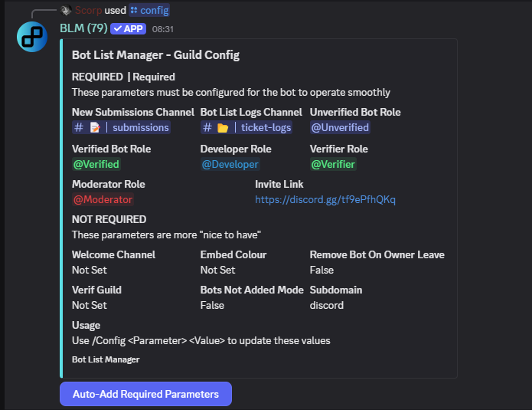Click the @Verified role mention
This screenshot has height=410, width=532.
[96, 165]
